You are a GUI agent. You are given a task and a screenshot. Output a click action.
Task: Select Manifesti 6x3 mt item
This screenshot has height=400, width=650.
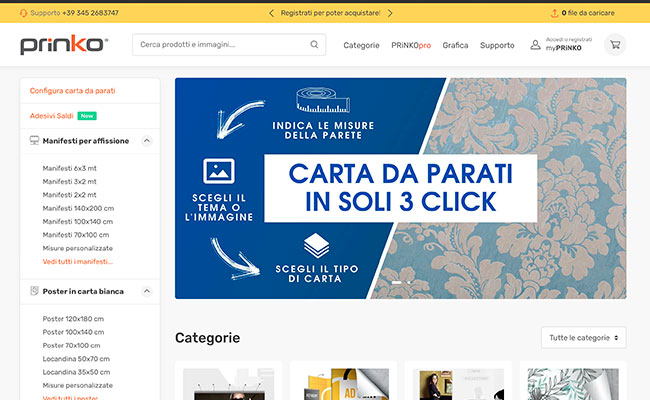point(69,168)
